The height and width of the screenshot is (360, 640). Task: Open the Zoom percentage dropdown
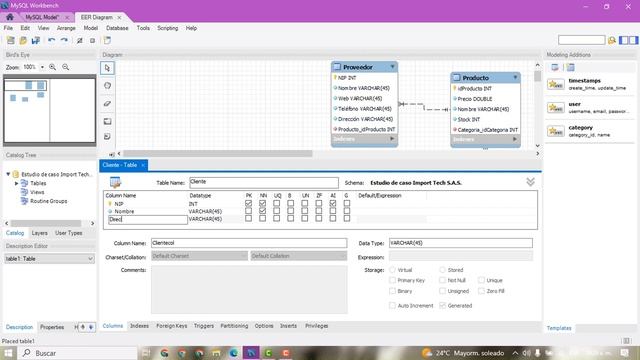pos(42,67)
